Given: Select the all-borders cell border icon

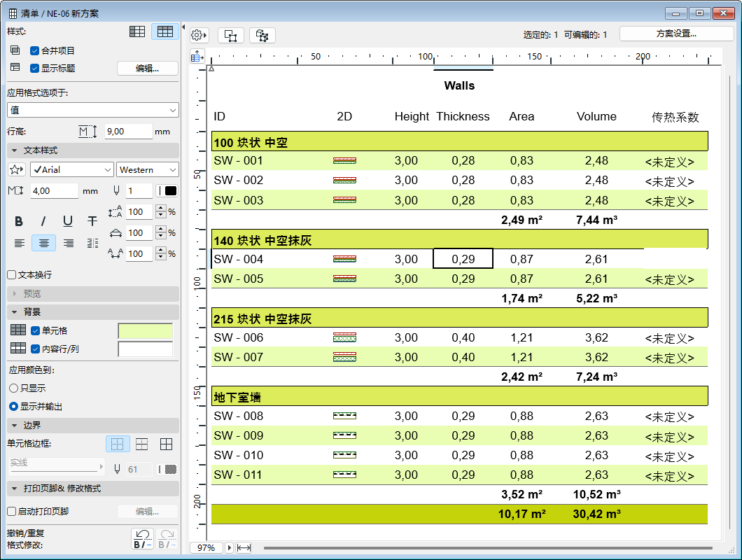Looking at the screenshot, I should (x=166, y=444).
